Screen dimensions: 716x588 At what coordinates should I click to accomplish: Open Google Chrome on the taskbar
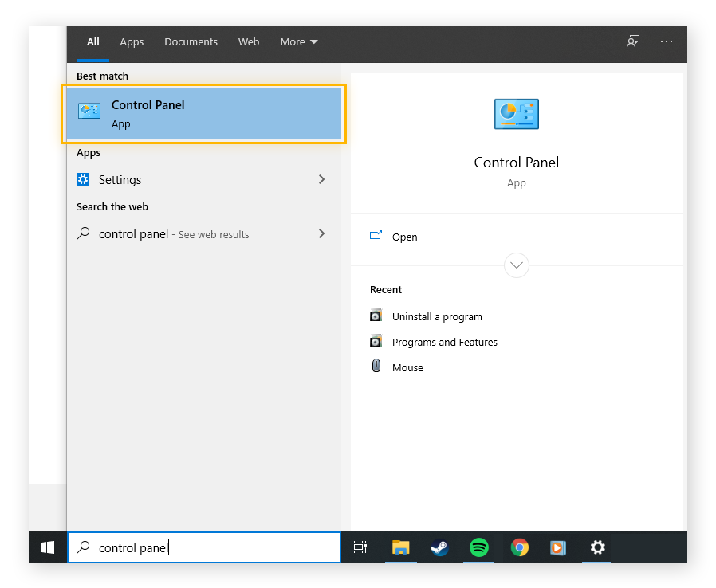click(518, 547)
